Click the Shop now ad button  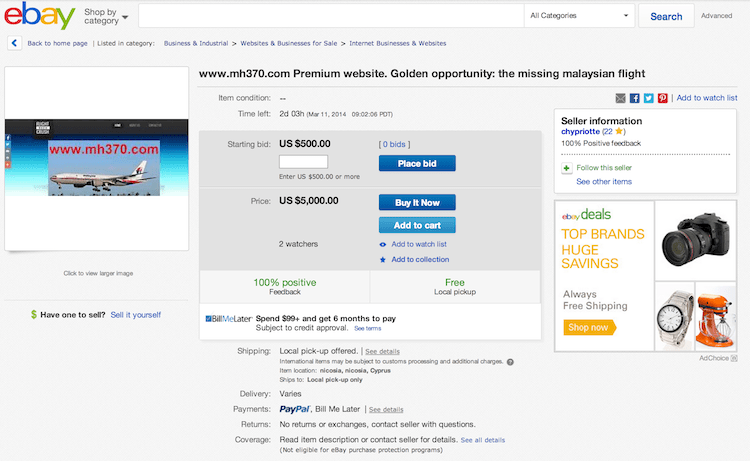click(x=588, y=327)
